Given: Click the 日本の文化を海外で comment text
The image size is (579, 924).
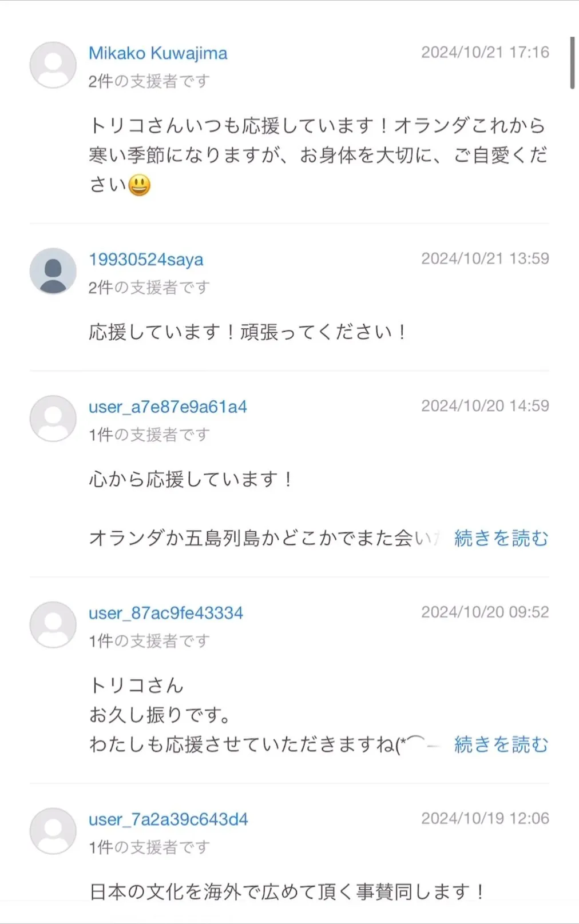Looking at the screenshot, I should [287, 891].
